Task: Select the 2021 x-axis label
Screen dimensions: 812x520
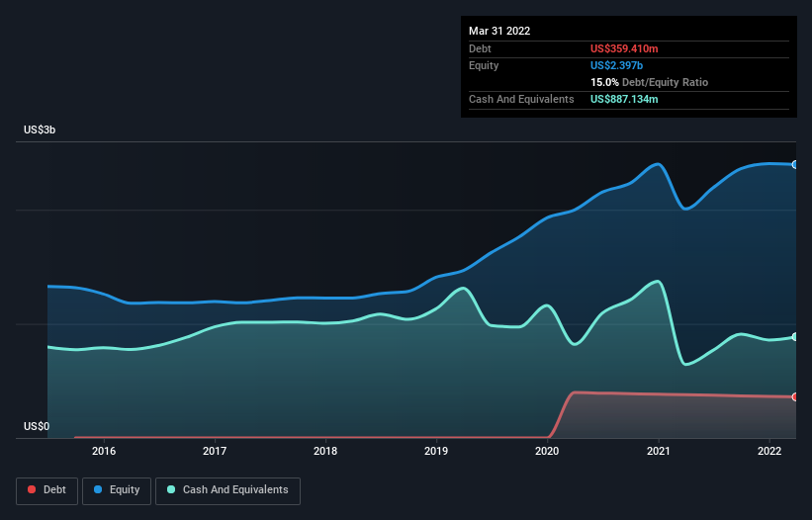Action: coord(658,451)
